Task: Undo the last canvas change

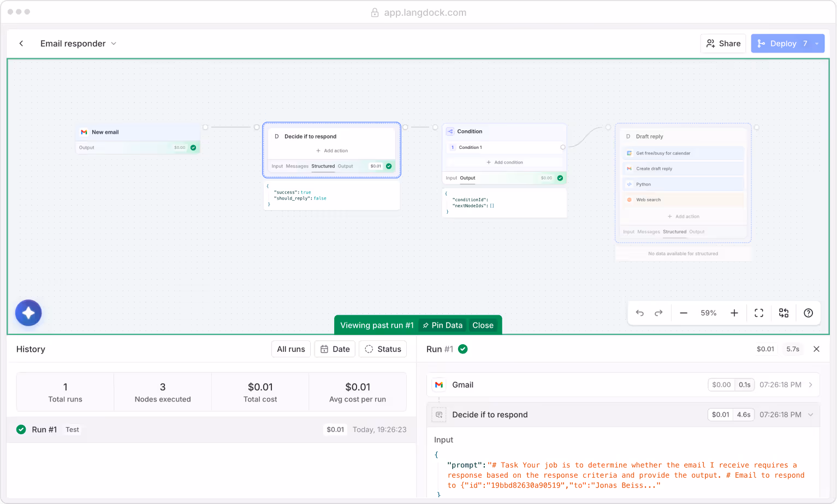Action: [640, 313]
